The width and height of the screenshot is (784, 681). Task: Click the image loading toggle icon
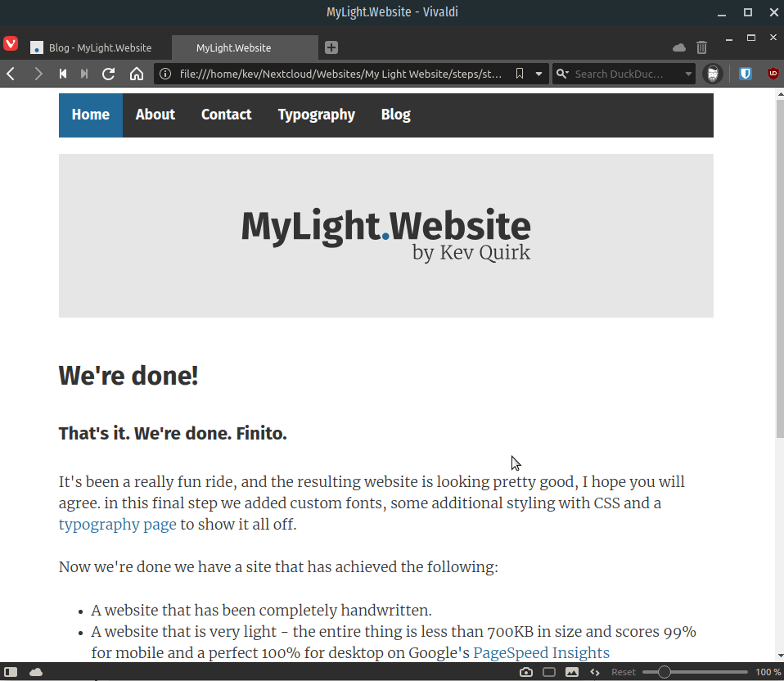tap(571, 671)
